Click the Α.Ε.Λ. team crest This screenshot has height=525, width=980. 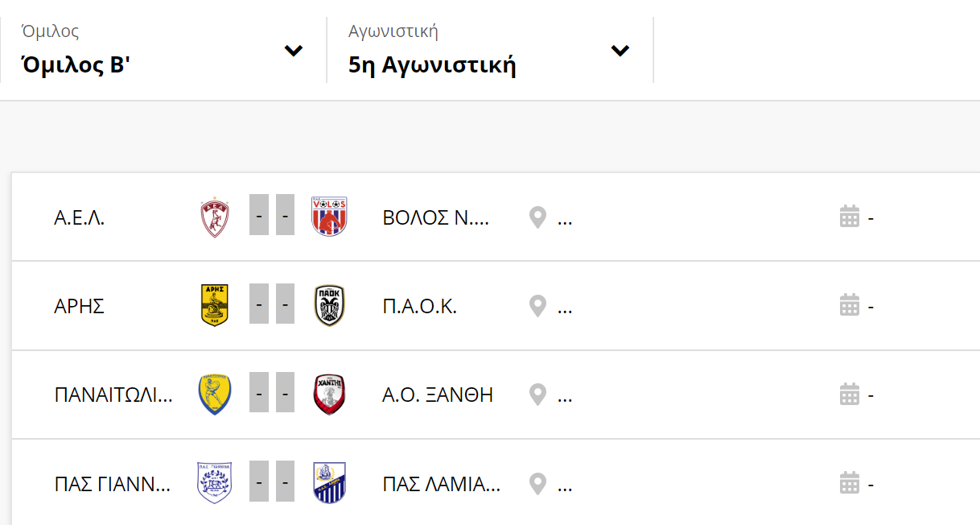point(215,217)
